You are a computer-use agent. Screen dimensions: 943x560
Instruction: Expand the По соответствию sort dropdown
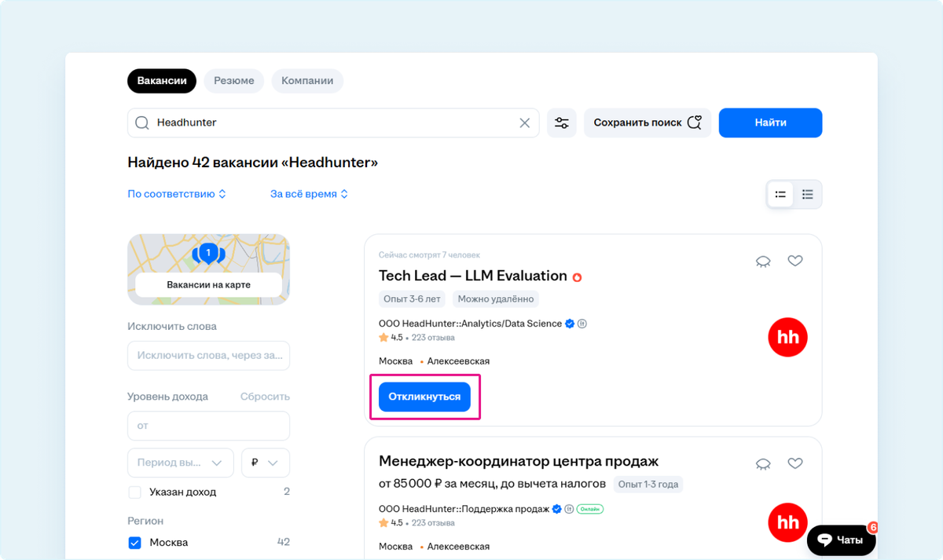coord(177,194)
